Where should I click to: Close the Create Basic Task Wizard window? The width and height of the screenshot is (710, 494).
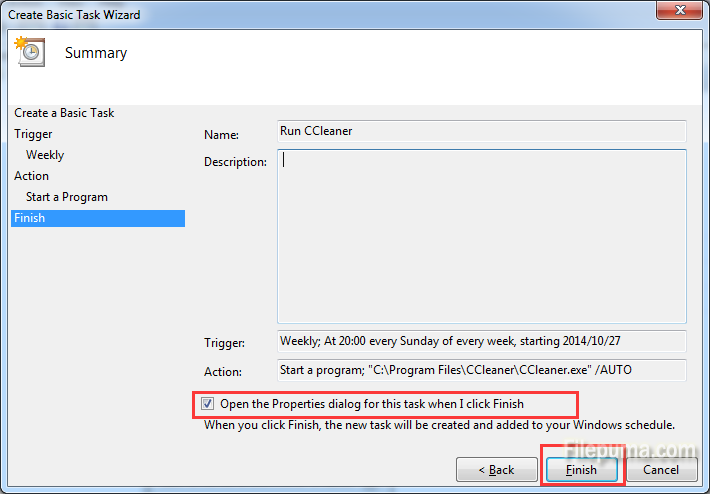679,10
